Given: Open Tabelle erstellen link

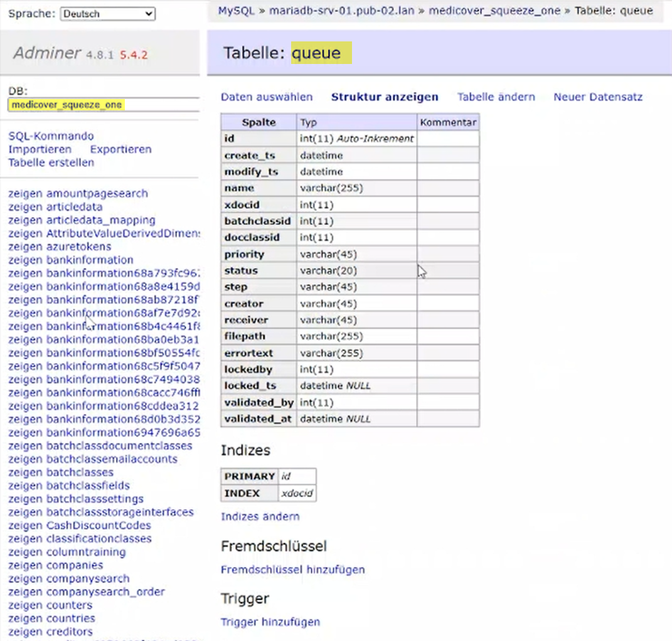Looking at the screenshot, I should 51,162.
